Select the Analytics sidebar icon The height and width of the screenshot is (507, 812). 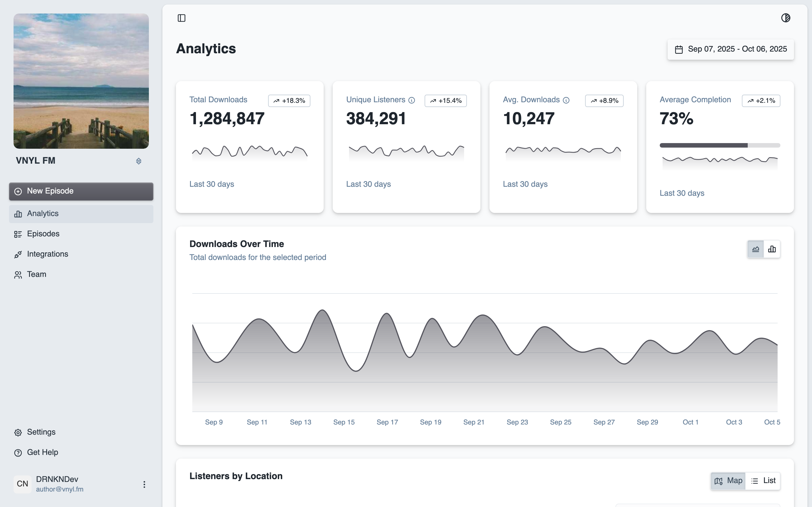(18, 214)
